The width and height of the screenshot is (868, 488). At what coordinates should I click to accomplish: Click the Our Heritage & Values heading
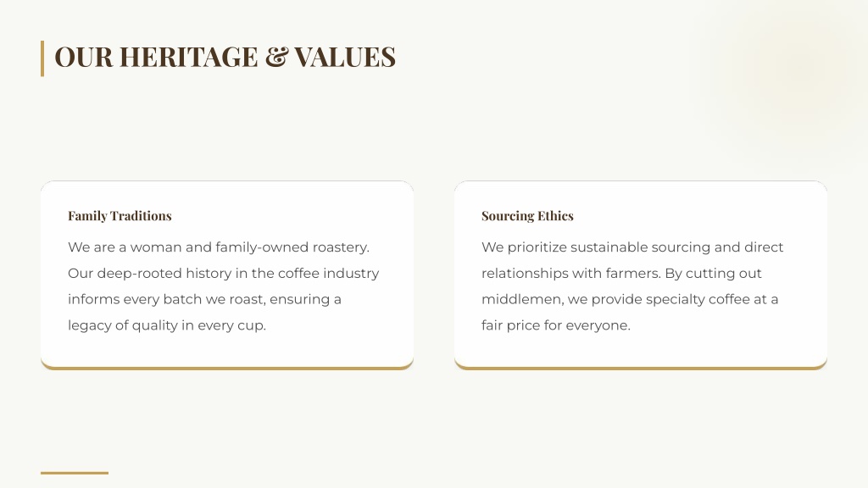click(225, 57)
